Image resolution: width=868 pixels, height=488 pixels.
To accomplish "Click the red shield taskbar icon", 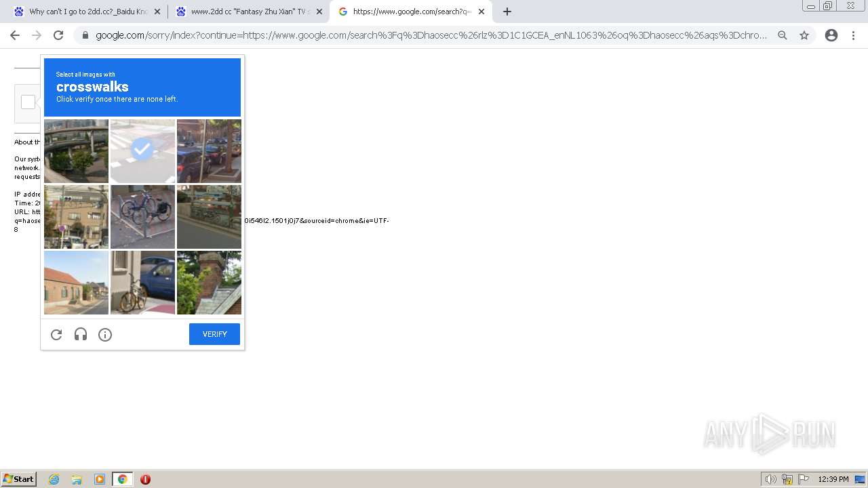I will click(145, 479).
